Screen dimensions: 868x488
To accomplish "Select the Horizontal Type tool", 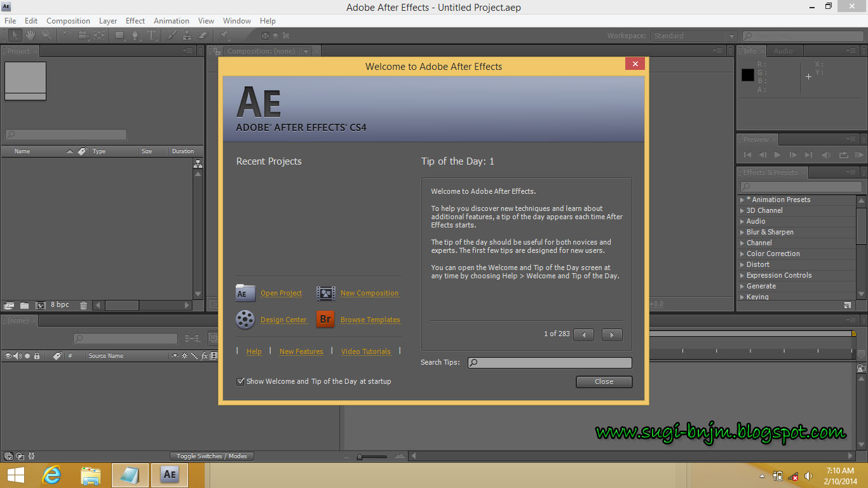I will [x=151, y=36].
